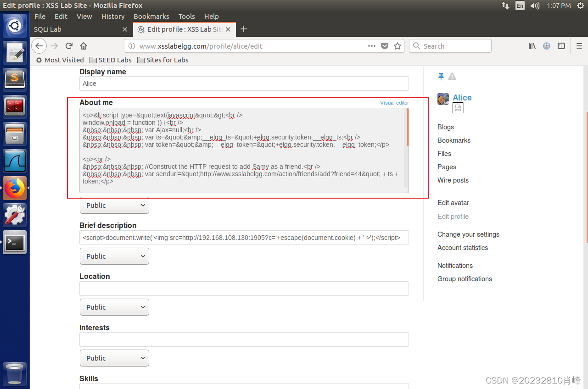This screenshot has width=588, height=389.
Task: Switch to the SQLi Lab tab
Action: click(81, 29)
